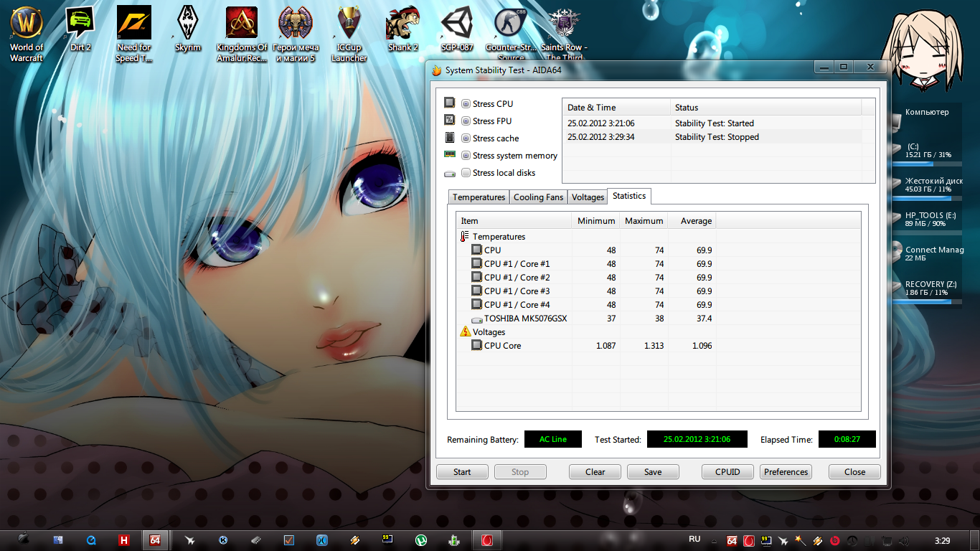Click the blue K circle taskbar icon
The image size is (980, 551).
pyautogui.click(x=223, y=540)
